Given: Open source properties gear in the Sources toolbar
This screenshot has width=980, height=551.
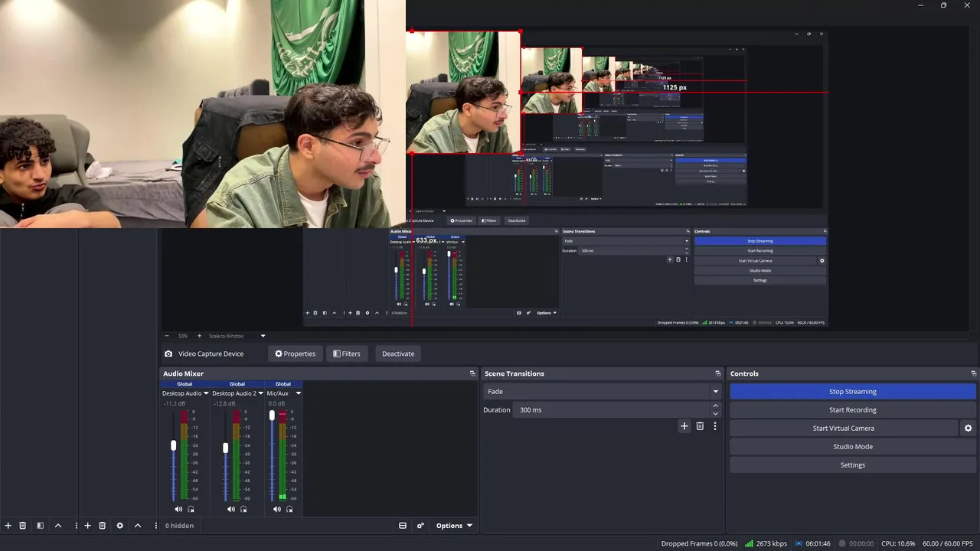Looking at the screenshot, I should coord(119,526).
